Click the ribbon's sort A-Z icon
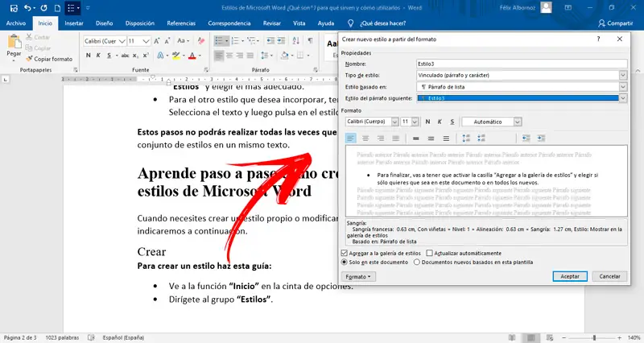 pyautogui.click(x=295, y=39)
